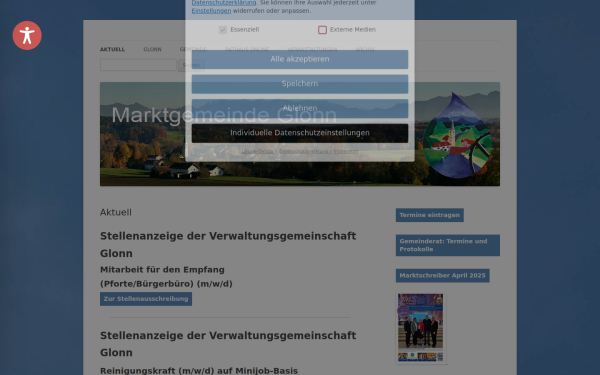Click Zur Stellenausschreibung button

(x=146, y=299)
